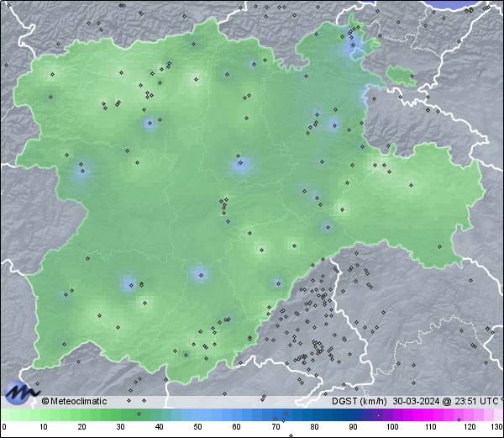Click the 30 value on the scale
Screen dimensions: 504x438
click(120, 427)
